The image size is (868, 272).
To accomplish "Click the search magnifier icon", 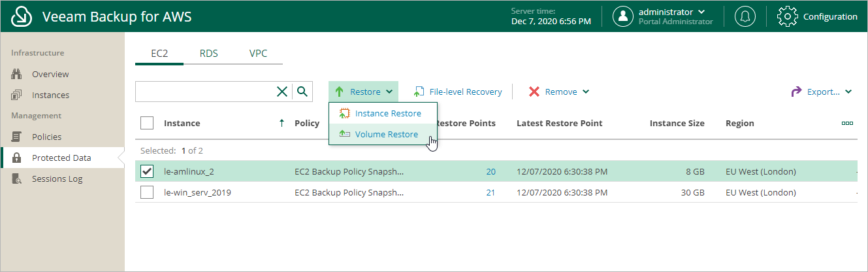I will coord(302,92).
